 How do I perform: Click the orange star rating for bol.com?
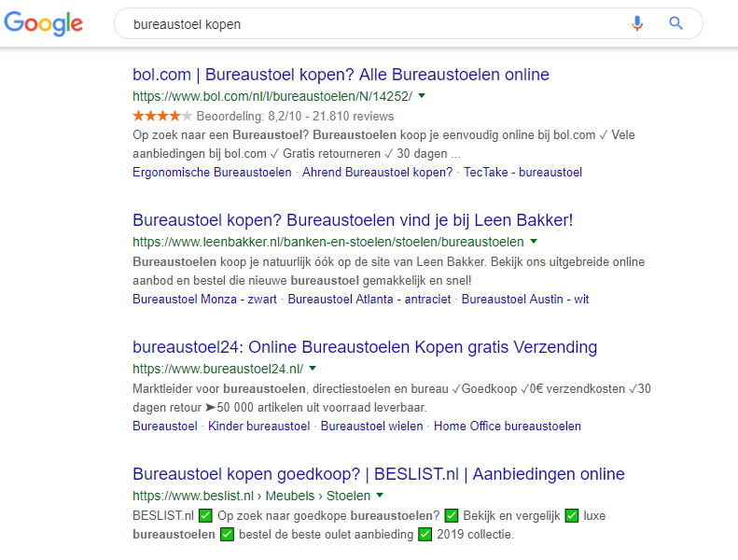162,116
